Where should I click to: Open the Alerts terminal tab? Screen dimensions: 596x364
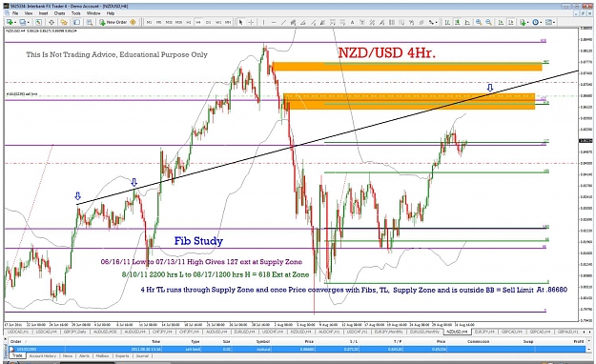84,356
